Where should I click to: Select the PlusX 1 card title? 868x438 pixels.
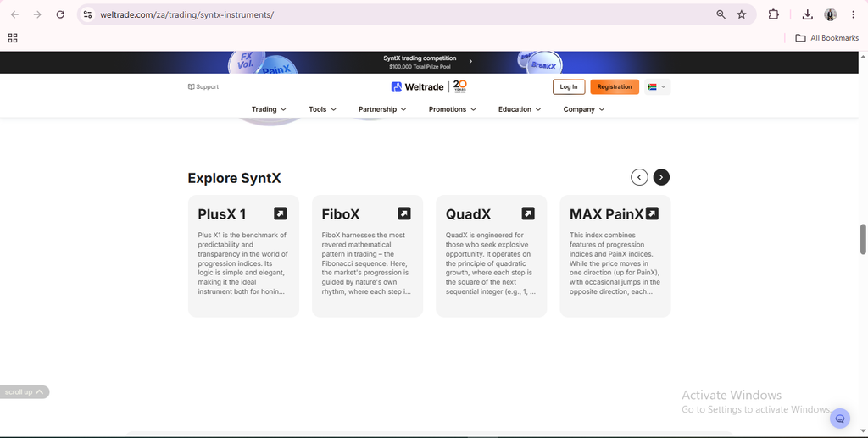[222, 214]
